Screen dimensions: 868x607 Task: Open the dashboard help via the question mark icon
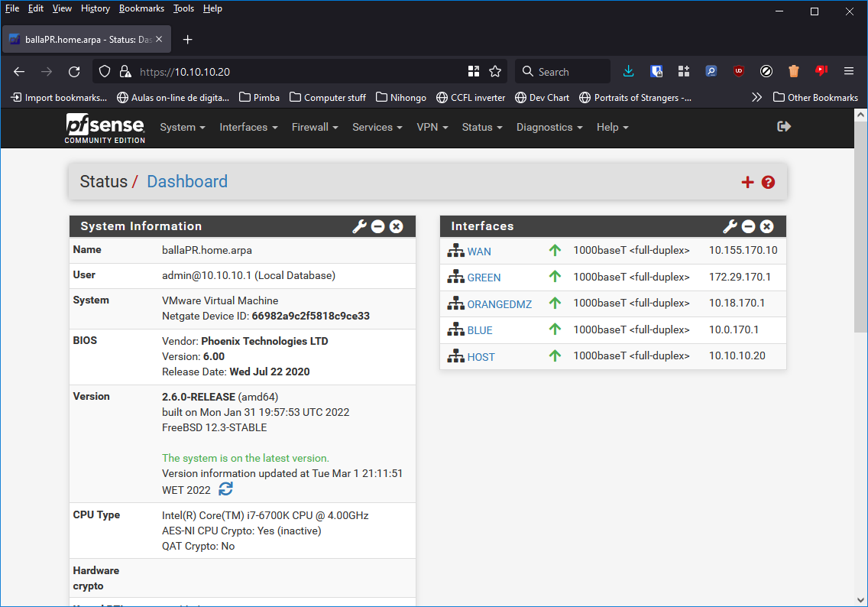point(768,182)
